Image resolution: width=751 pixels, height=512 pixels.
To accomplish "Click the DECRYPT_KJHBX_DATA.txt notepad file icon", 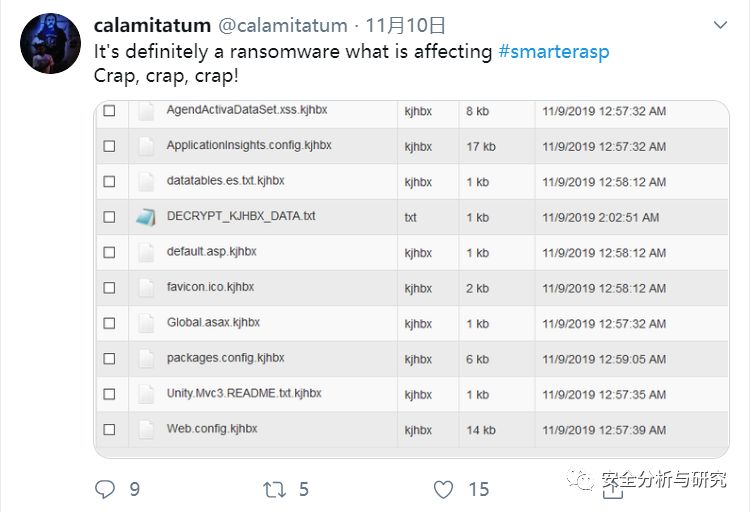I will 146,217.
